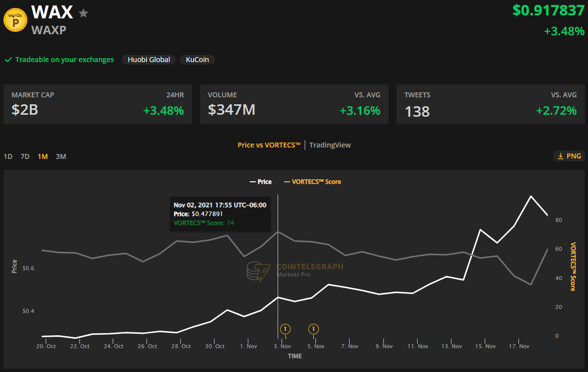
Task: Open the news marker near 3. Nov
Action: (285, 329)
